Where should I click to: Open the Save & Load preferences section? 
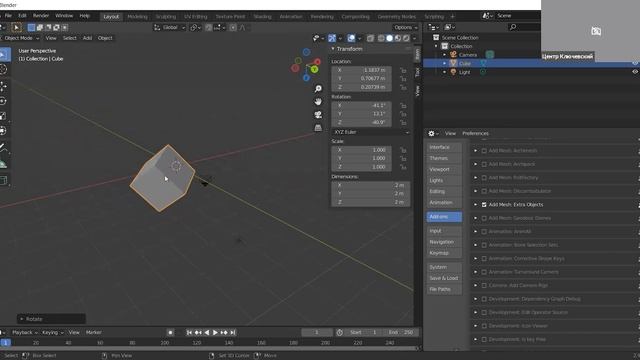[444, 278]
